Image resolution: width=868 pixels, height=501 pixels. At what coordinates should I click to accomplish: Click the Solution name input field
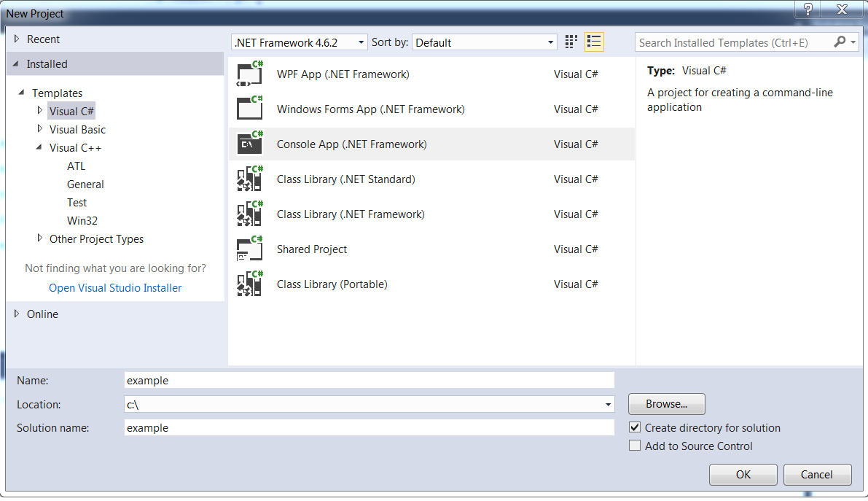pos(370,427)
